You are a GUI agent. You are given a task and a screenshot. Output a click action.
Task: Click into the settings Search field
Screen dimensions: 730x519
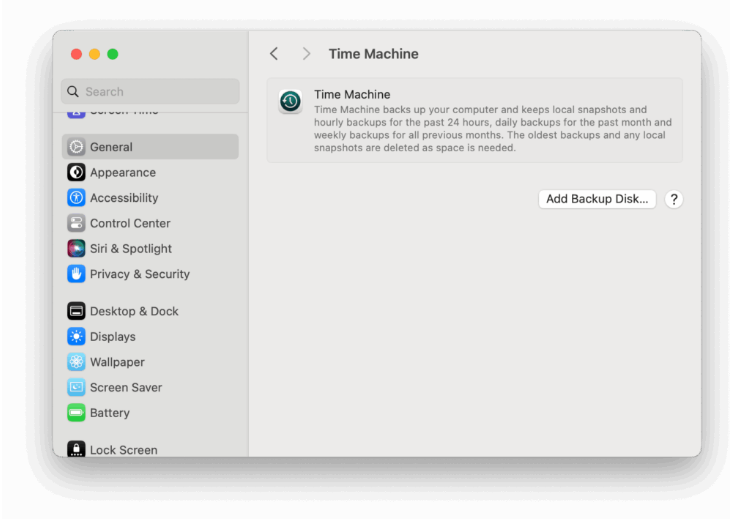coord(150,91)
